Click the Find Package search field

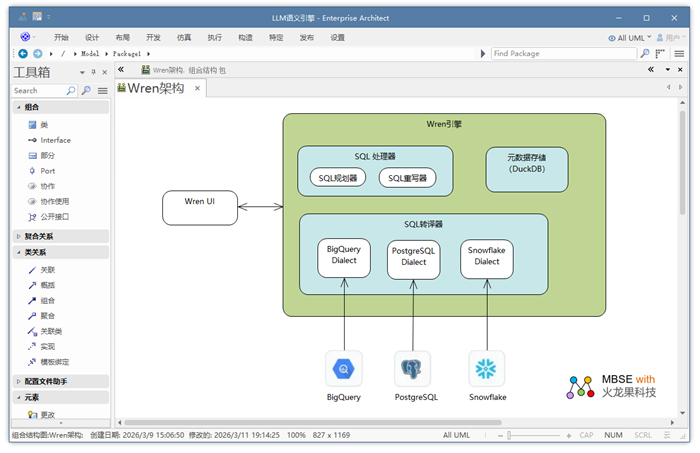(563, 53)
